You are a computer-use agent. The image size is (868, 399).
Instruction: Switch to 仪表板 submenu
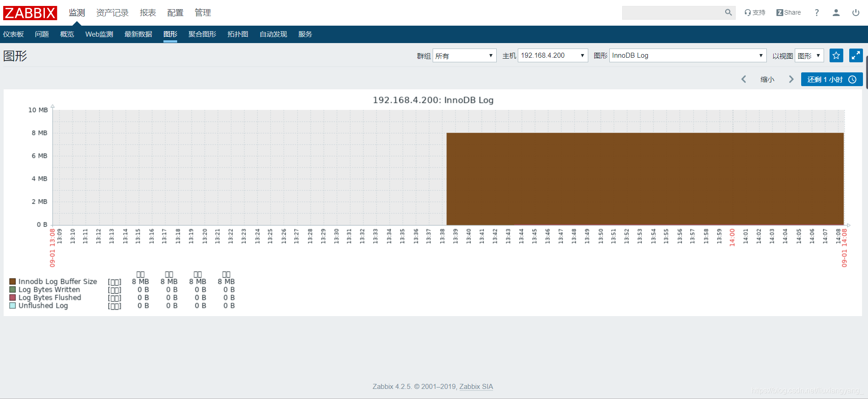click(13, 34)
